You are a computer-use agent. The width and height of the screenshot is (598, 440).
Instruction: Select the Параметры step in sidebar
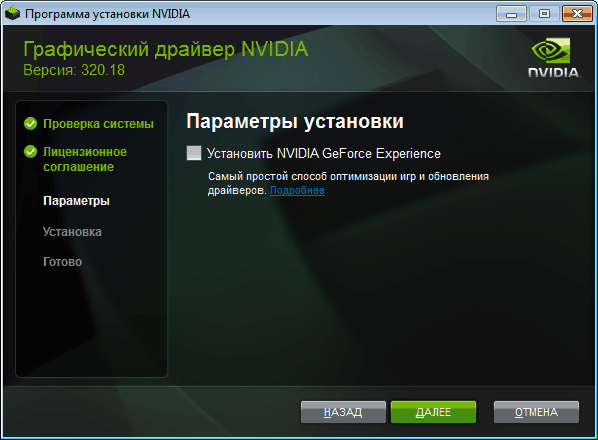(76, 201)
